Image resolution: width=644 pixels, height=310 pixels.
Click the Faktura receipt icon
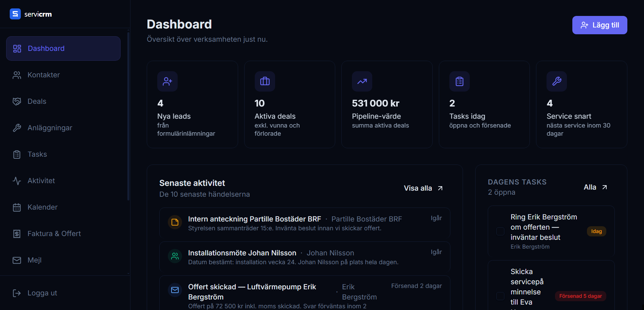click(x=17, y=234)
